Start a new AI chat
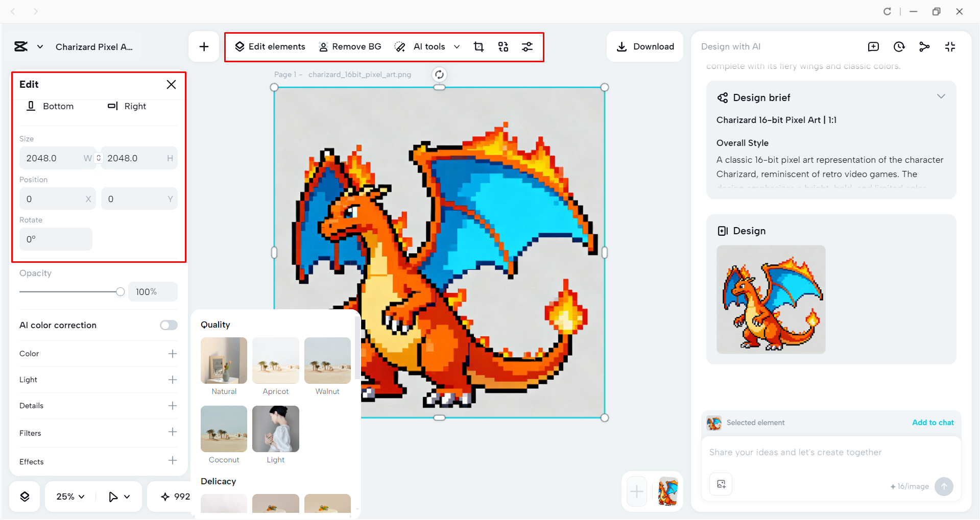980x520 pixels. 873,46
